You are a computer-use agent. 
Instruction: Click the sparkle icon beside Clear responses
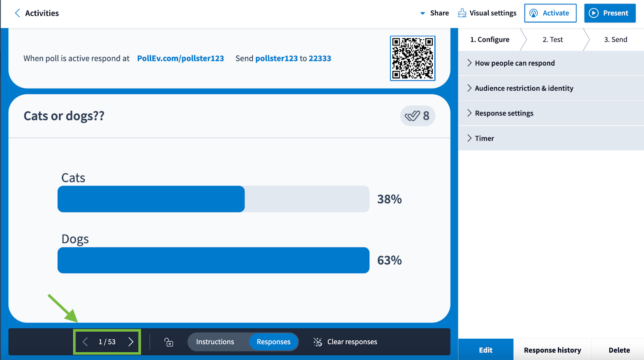(318, 342)
